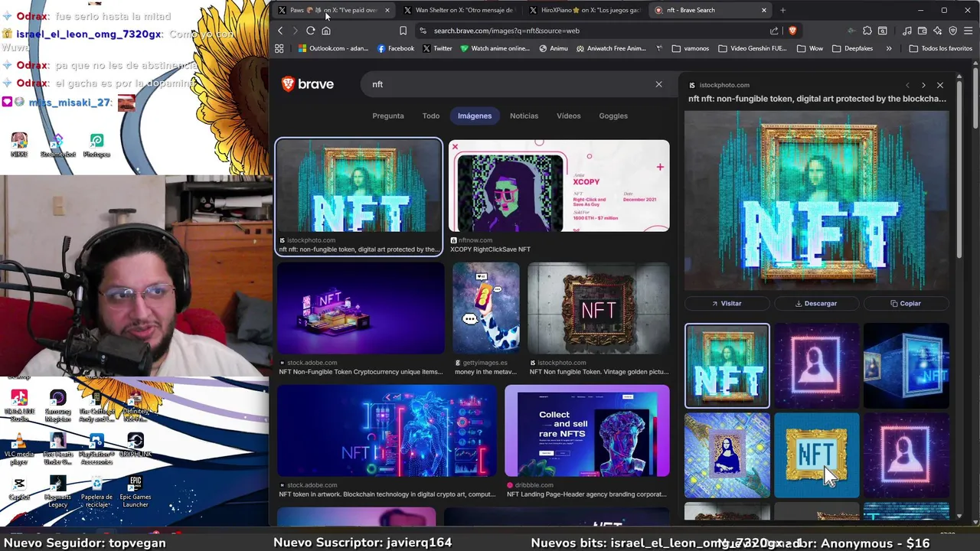Screen dimensions: 980x551
Task: Select the Todo search category
Action: (x=431, y=116)
